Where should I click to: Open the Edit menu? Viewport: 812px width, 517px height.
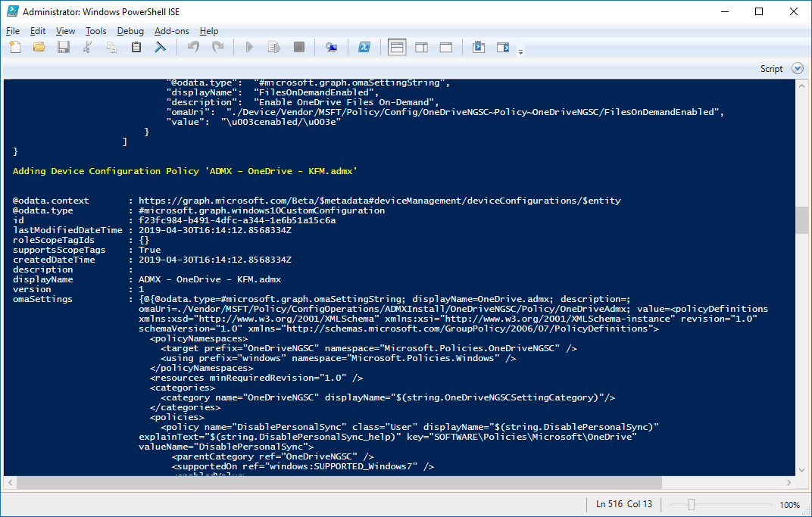(x=38, y=31)
